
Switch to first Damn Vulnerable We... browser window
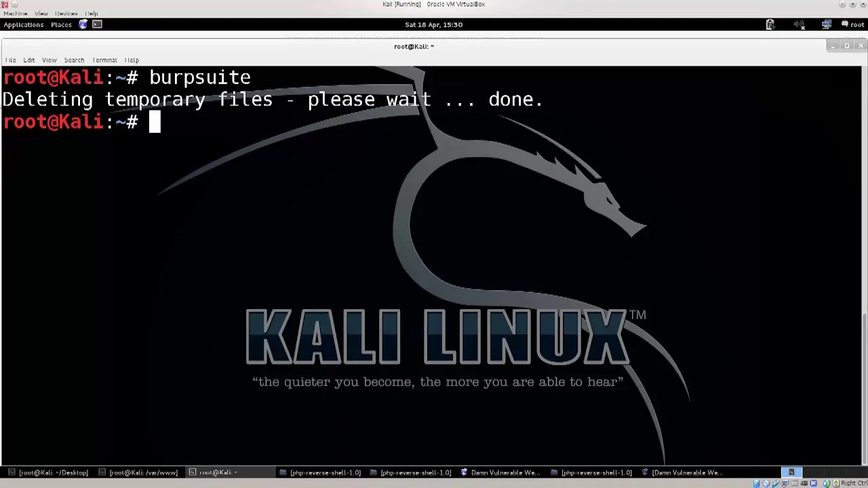point(500,472)
